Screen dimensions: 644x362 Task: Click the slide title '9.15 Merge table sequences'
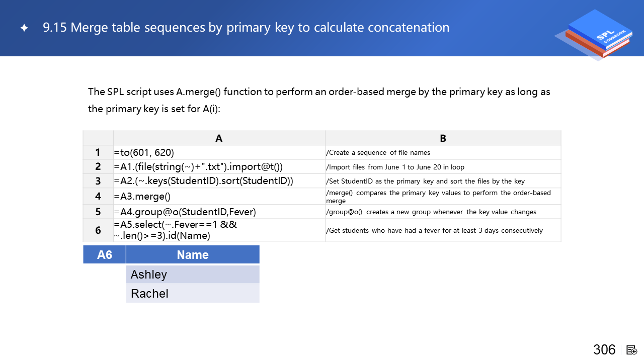[246, 28]
